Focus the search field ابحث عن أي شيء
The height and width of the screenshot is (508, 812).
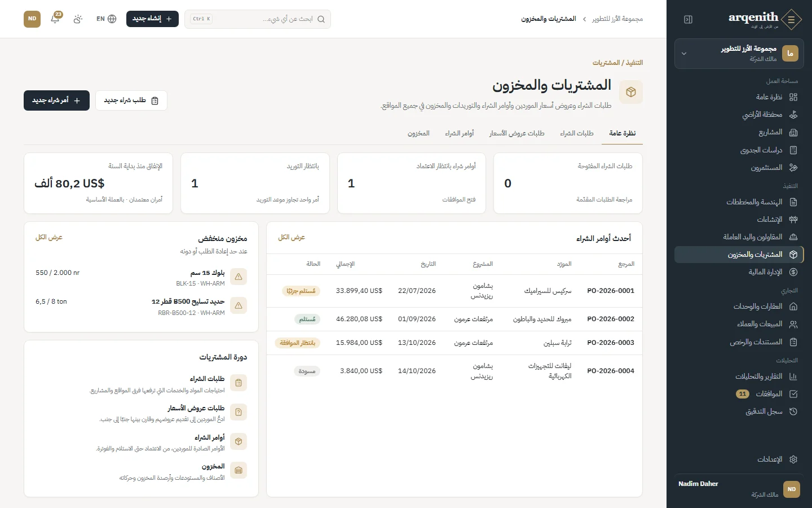[x=258, y=19]
